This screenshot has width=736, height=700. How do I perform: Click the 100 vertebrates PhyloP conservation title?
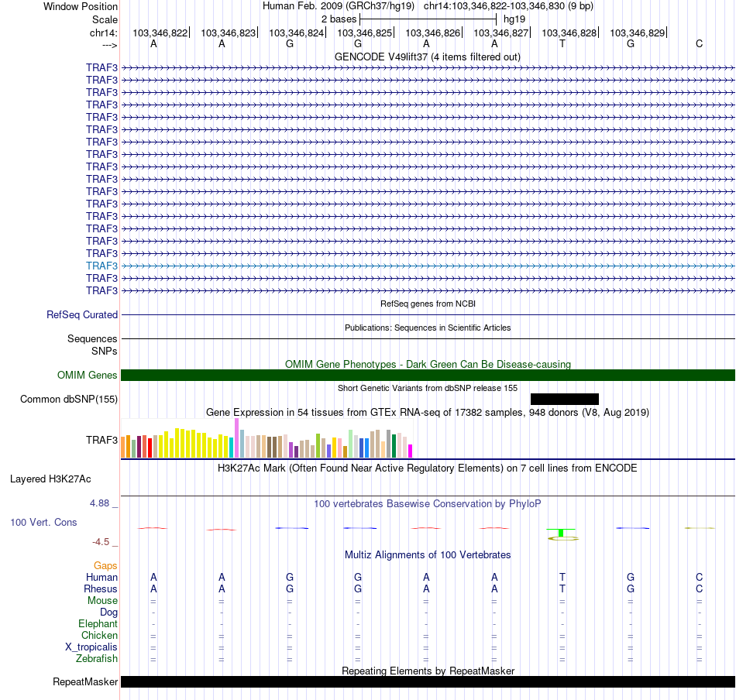tap(427, 504)
